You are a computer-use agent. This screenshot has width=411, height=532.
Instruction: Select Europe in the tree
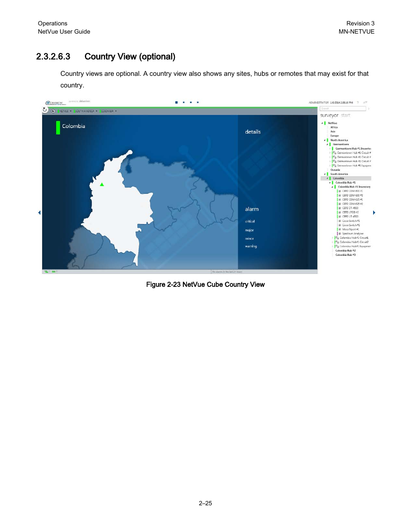[x=334, y=136]
